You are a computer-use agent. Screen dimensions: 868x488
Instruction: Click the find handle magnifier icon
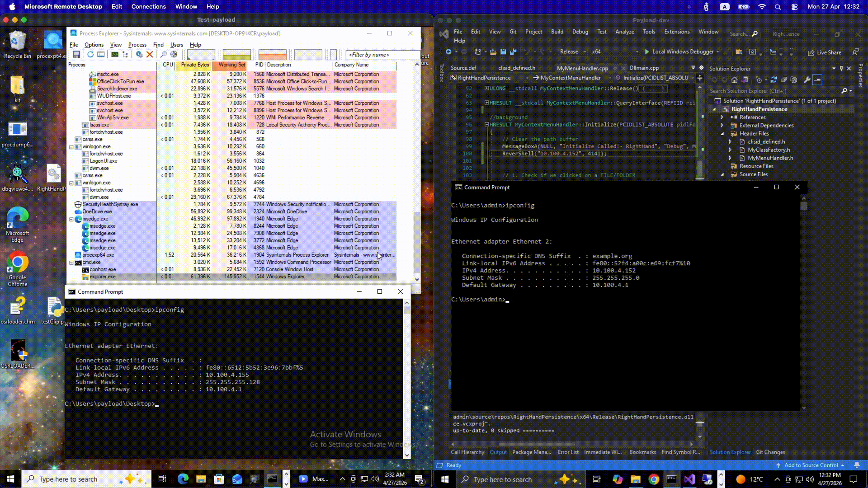coord(163,54)
